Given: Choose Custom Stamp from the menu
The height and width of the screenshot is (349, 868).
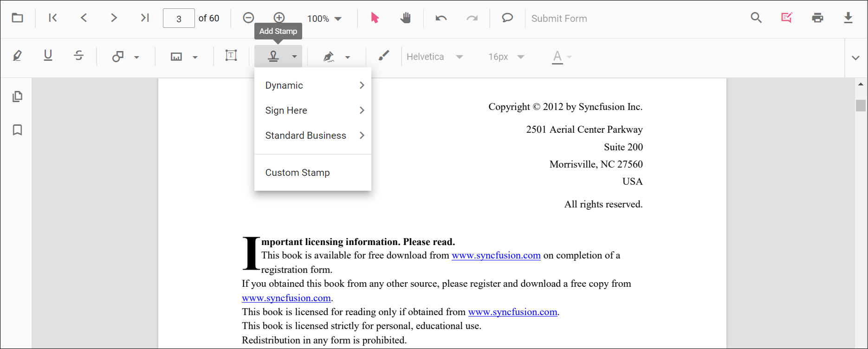Looking at the screenshot, I should (298, 173).
